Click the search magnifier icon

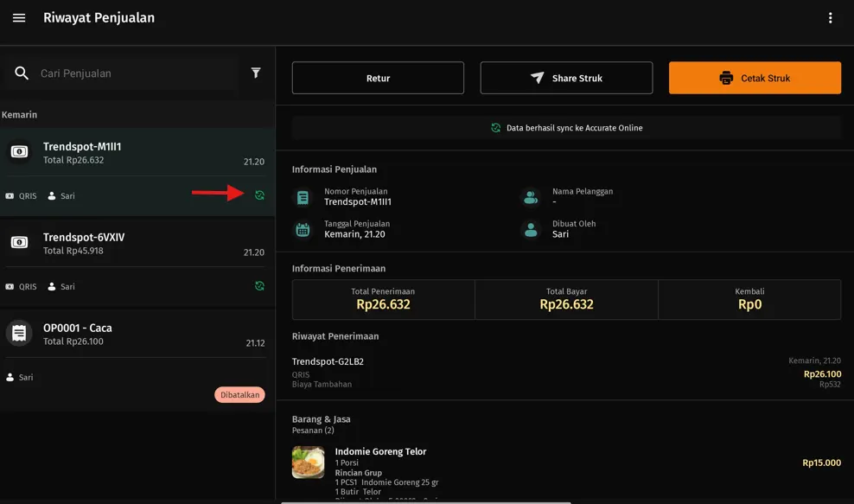[x=22, y=73]
